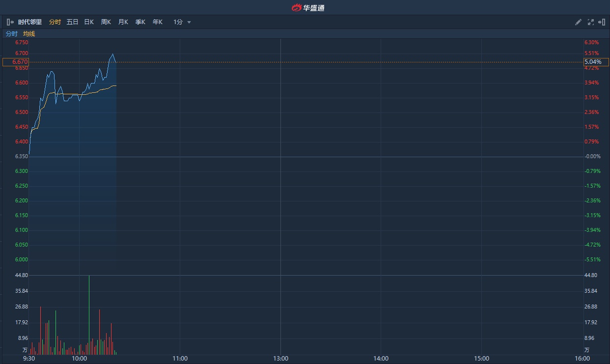The width and height of the screenshot is (610, 364).
Task: Click the 3.15% percent axis label
Action: [x=592, y=97]
